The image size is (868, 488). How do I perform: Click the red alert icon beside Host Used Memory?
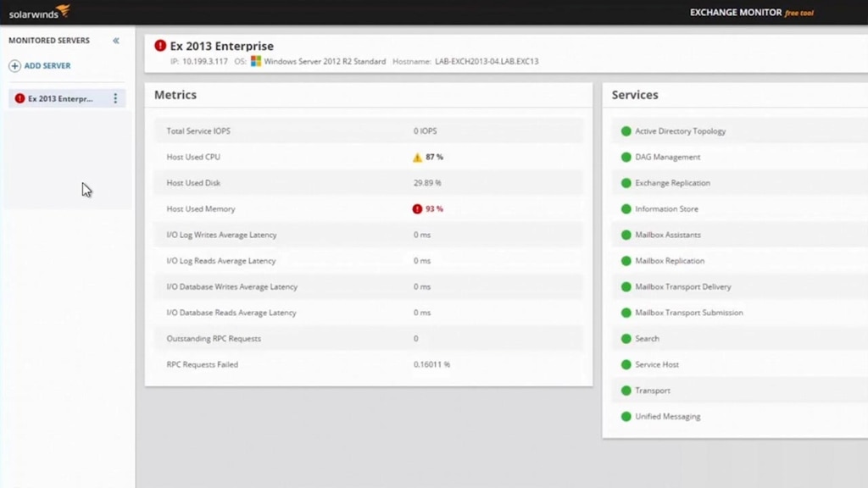(416, 208)
